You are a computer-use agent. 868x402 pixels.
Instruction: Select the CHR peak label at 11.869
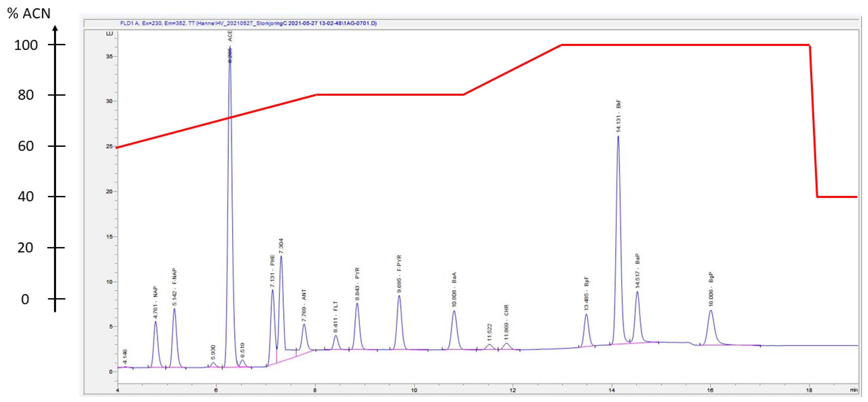[506, 323]
